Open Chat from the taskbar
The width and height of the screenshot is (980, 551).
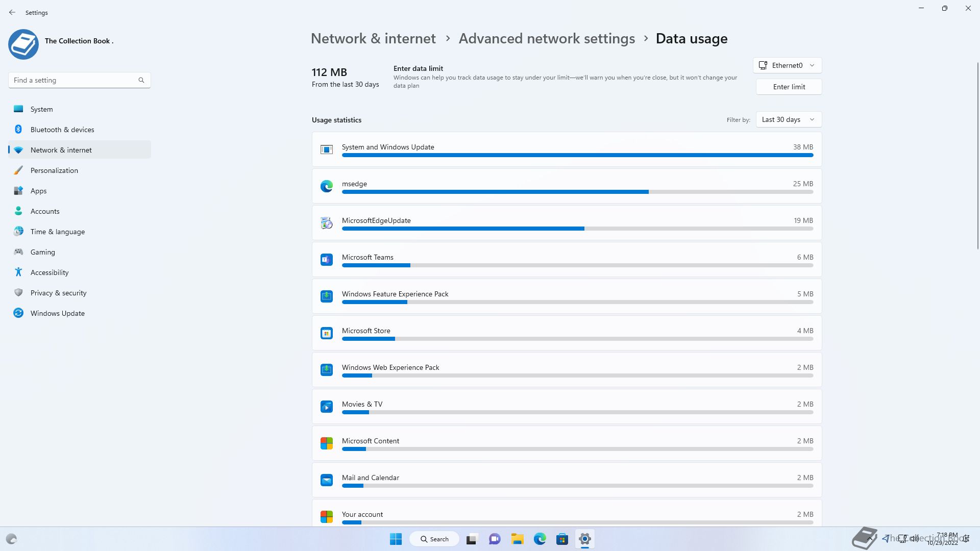tap(495, 539)
